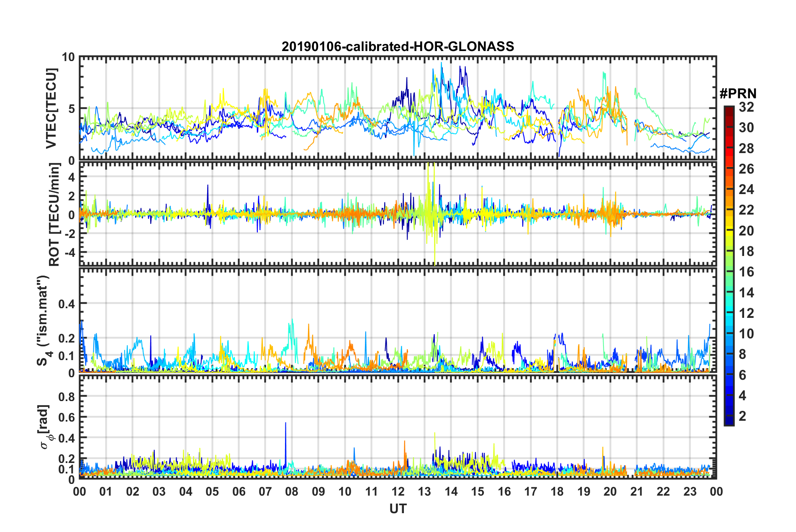Choose hour 16 on the UT axis

[504, 491]
